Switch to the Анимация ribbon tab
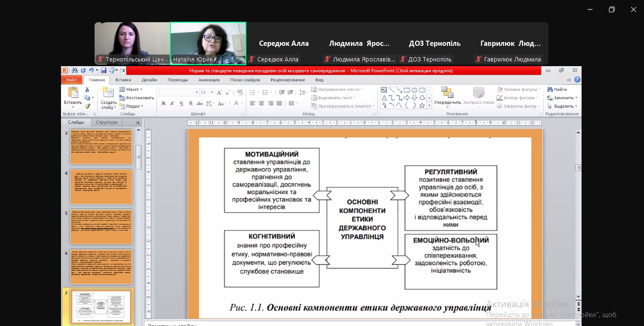Viewport: 644px width, 326px height. pos(209,80)
